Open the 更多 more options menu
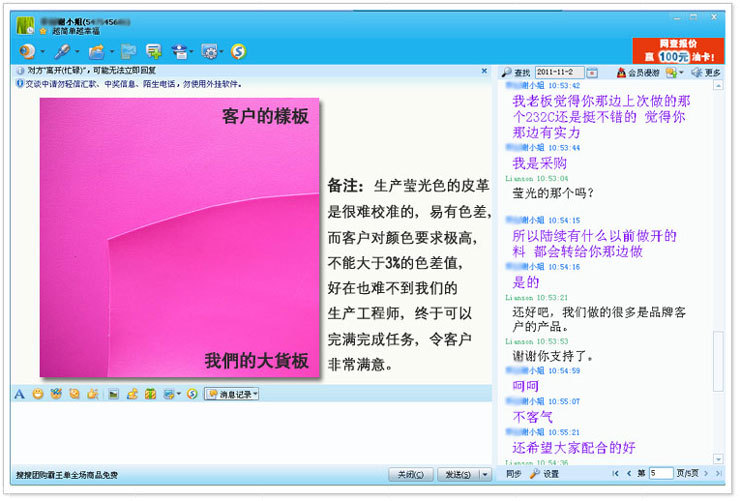 pyautogui.click(x=707, y=72)
